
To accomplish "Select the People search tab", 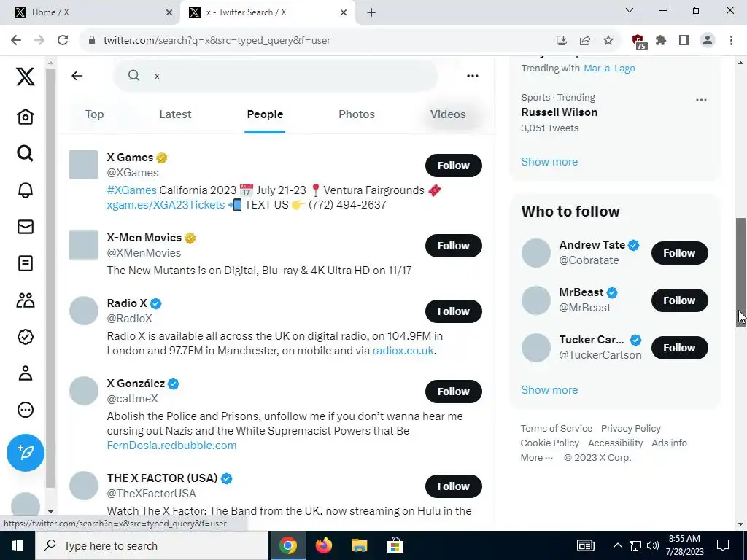I will pyautogui.click(x=265, y=114).
